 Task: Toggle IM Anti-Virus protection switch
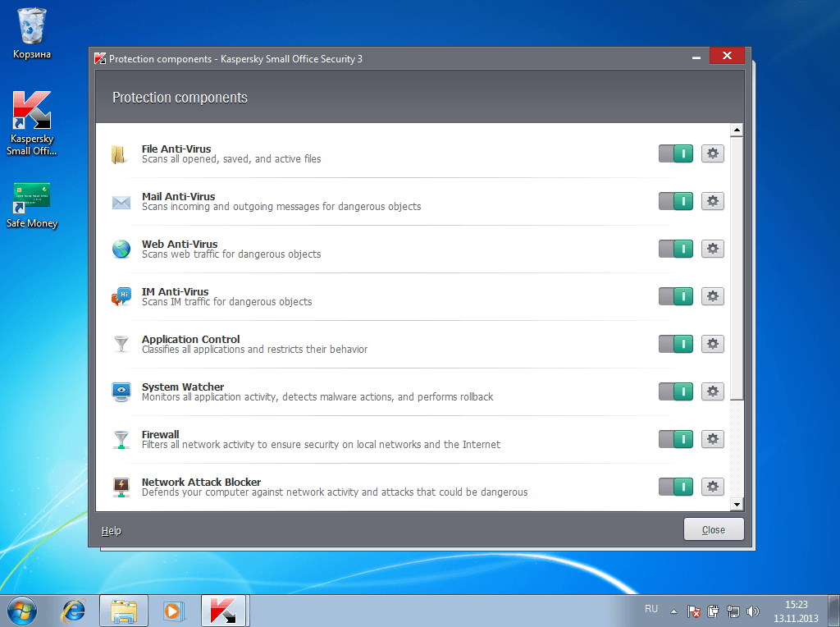676,296
